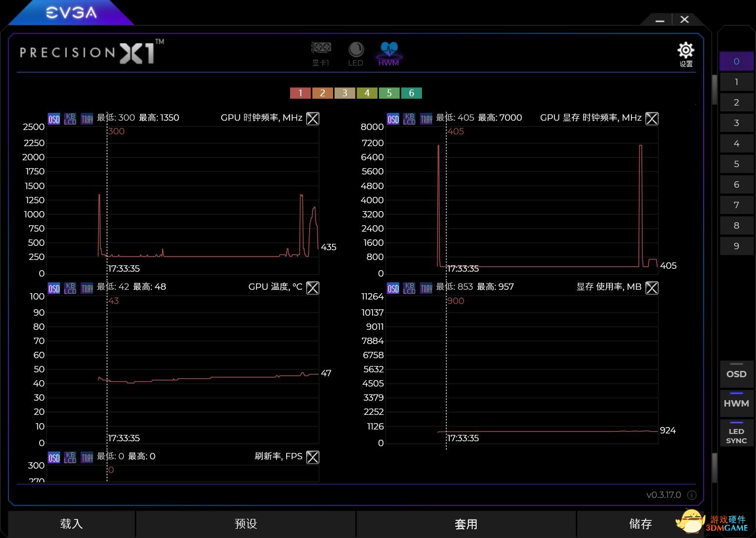
Task: Toggle the LED SYNC button
Action: [x=736, y=433]
